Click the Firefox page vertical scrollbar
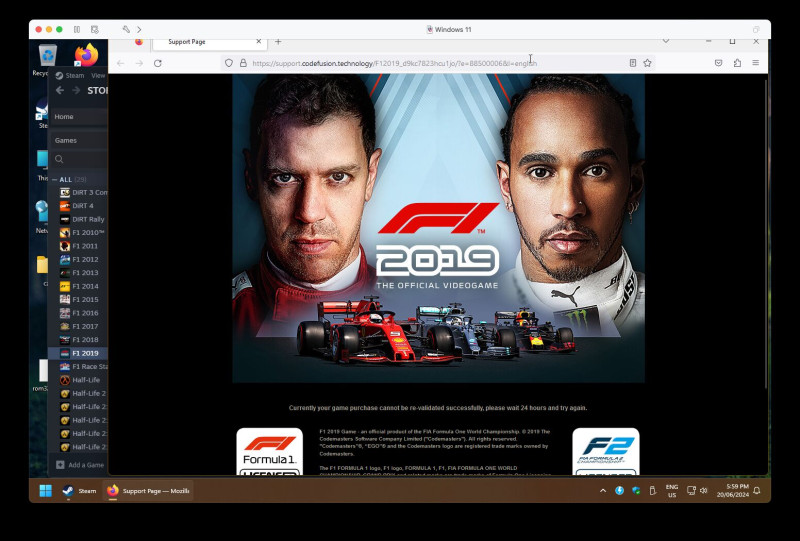800x541 pixels. (x=766, y=235)
